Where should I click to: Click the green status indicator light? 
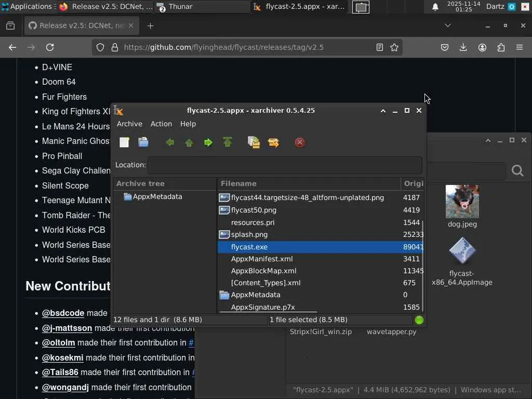(x=419, y=320)
